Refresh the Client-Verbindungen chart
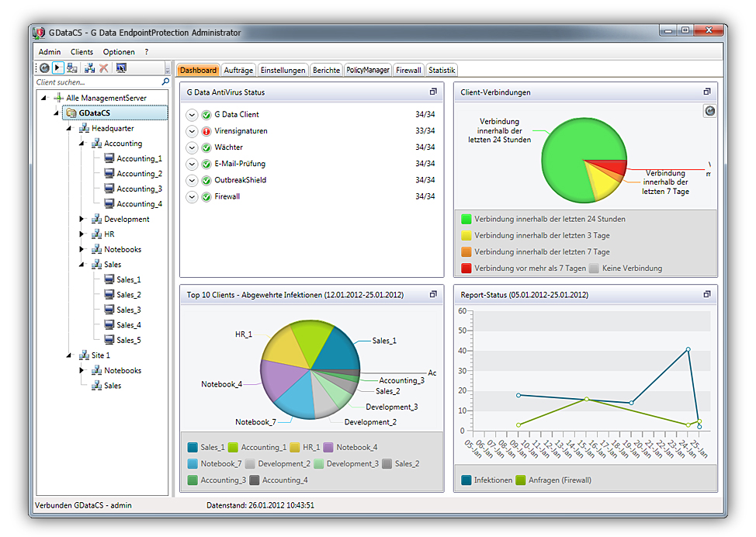The image size is (756, 537). click(709, 111)
